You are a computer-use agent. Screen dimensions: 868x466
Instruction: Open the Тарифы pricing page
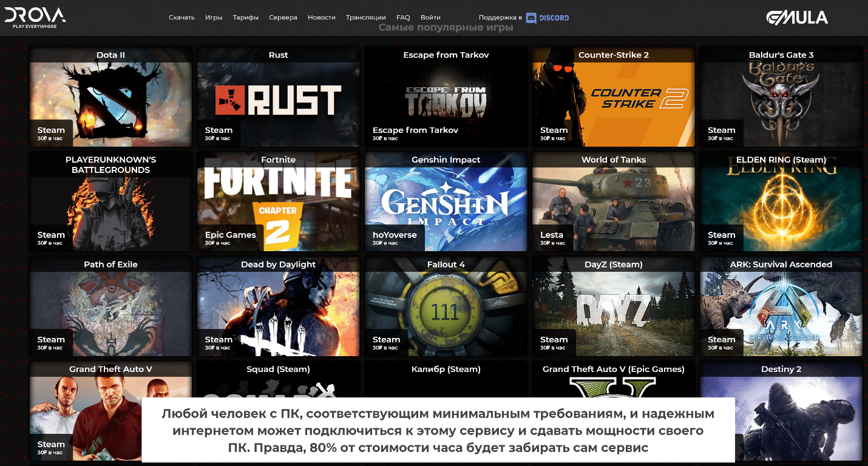point(245,18)
